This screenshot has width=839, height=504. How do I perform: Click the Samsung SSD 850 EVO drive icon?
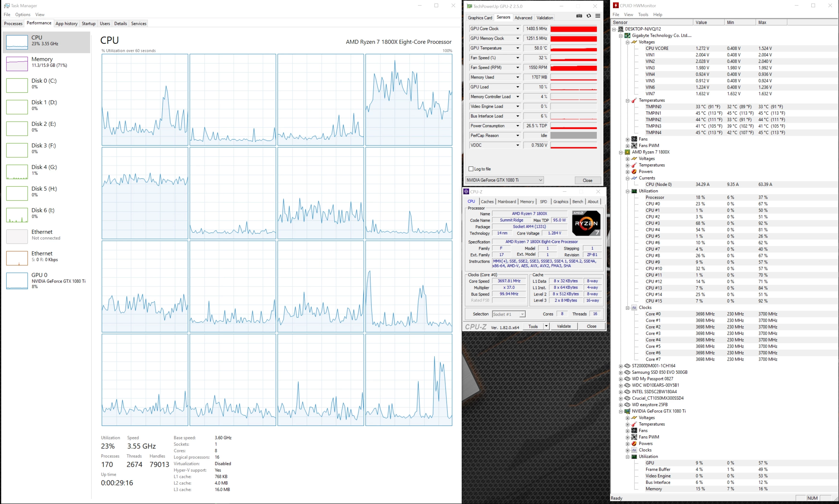628,372
